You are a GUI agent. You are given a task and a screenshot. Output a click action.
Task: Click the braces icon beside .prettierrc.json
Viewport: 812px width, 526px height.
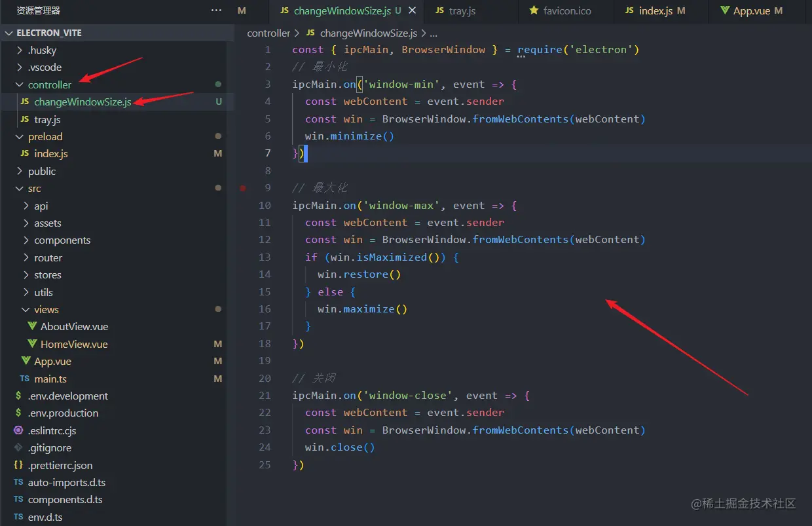click(x=18, y=465)
